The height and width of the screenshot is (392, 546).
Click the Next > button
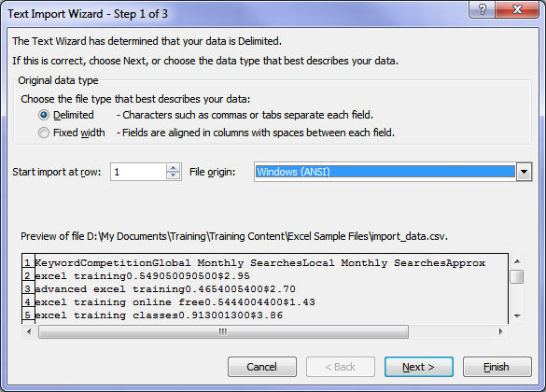click(418, 367)
